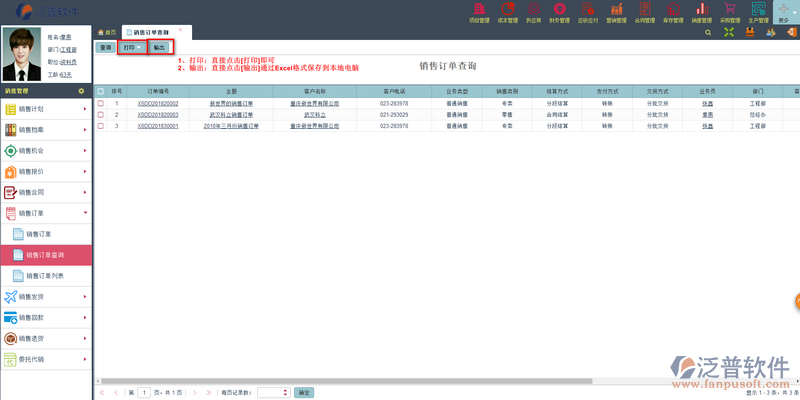Go to the next page arrow
Viewport: 800px width, 400px height.
[194, 392]
